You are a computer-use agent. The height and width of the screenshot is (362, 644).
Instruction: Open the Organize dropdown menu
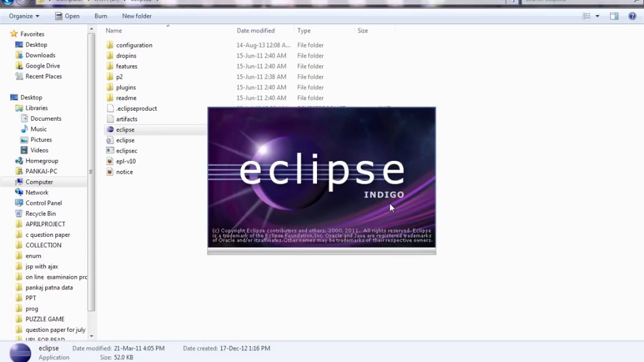(x=24, y=16)
